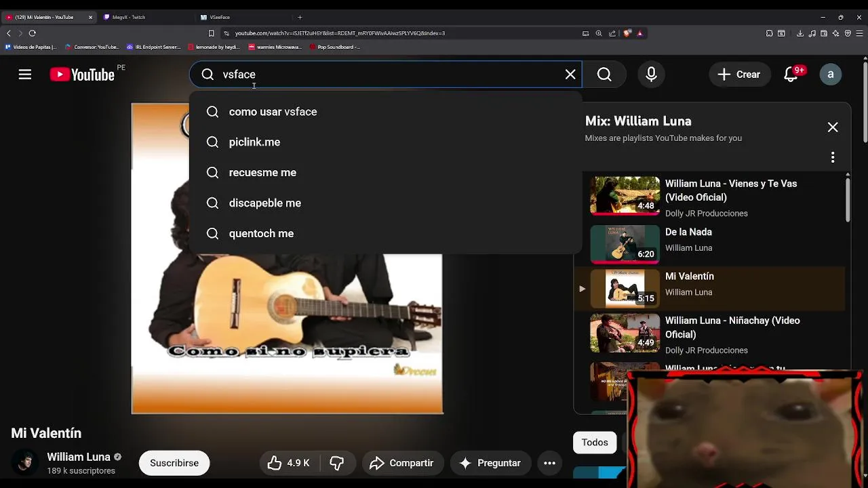Clear the search box with the X

click(x=570, y=75)
